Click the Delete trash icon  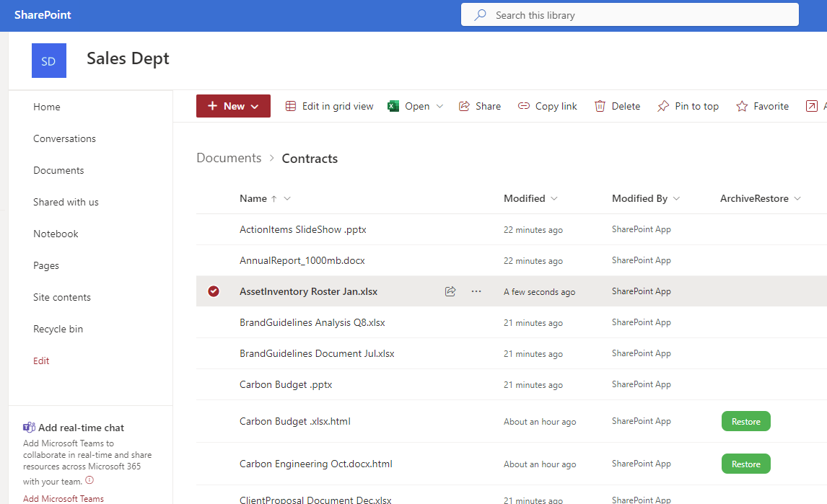click(600, 106)
